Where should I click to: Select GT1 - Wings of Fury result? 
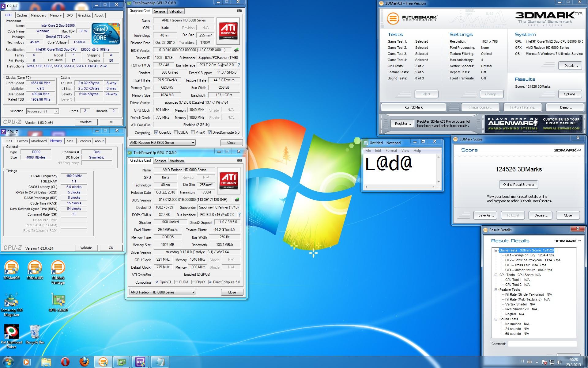[530, 255]
